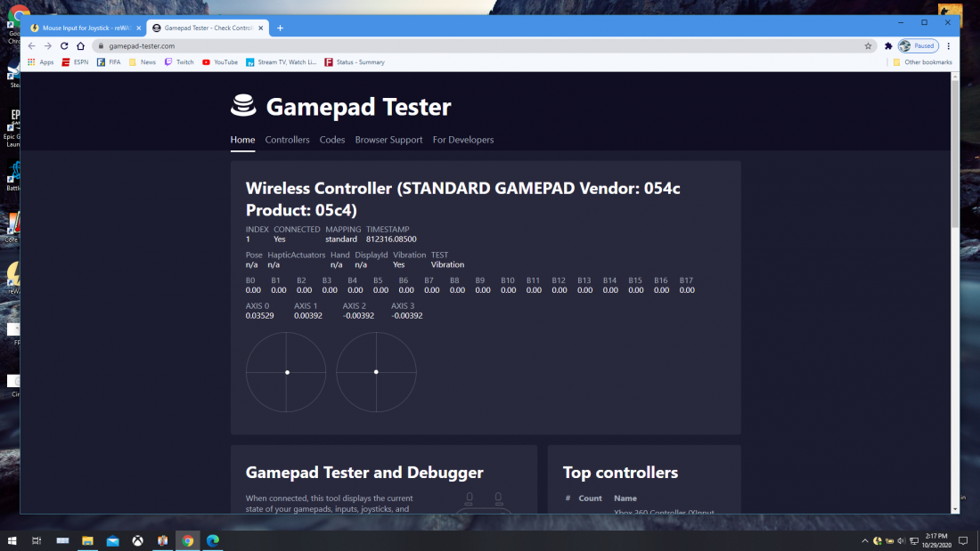Select the Gamepad Tester browser tab
This screenshot has width=980, height=551.
click(208, 28)
